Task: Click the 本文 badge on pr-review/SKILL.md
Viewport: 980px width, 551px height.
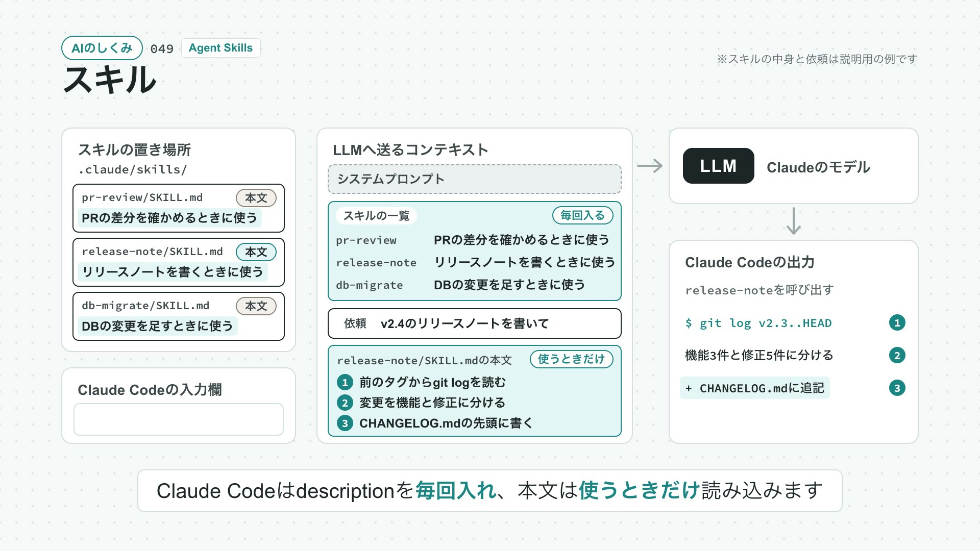Action: pyautogui.click(x=256, y=198)
